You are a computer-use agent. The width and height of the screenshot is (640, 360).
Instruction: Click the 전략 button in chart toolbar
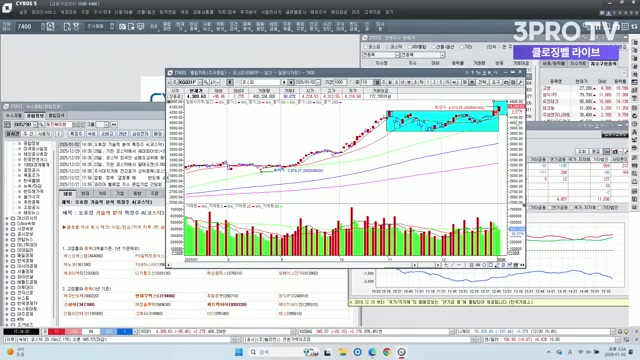(483, 82)
